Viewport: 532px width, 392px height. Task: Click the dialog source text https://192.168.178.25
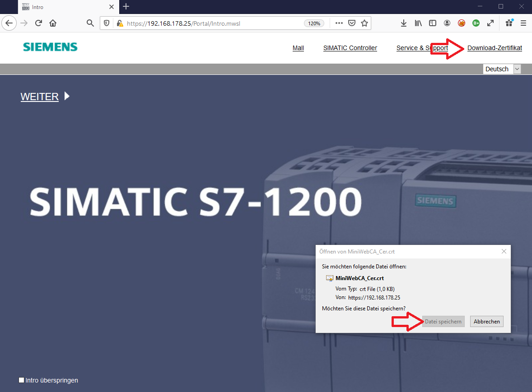374,297
